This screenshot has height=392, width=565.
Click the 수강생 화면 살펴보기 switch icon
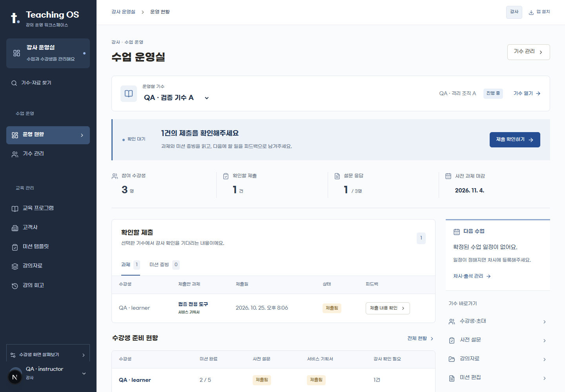point(13,355)
